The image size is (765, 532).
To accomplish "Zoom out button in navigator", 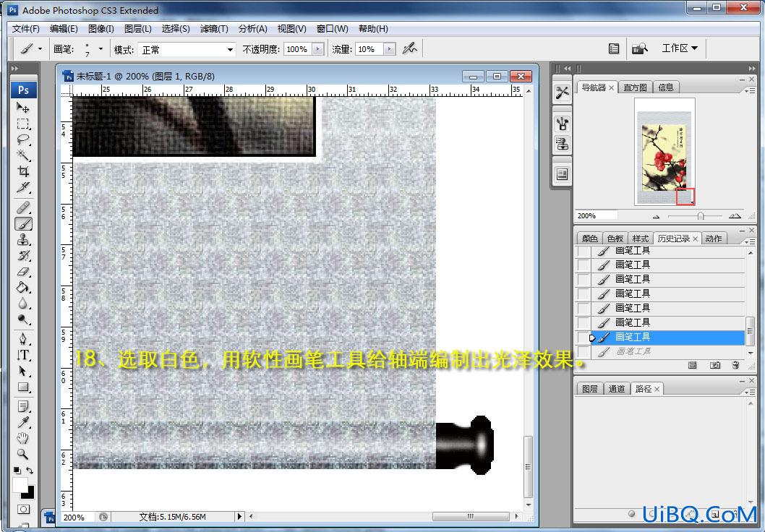I will (x=656, y=216).
